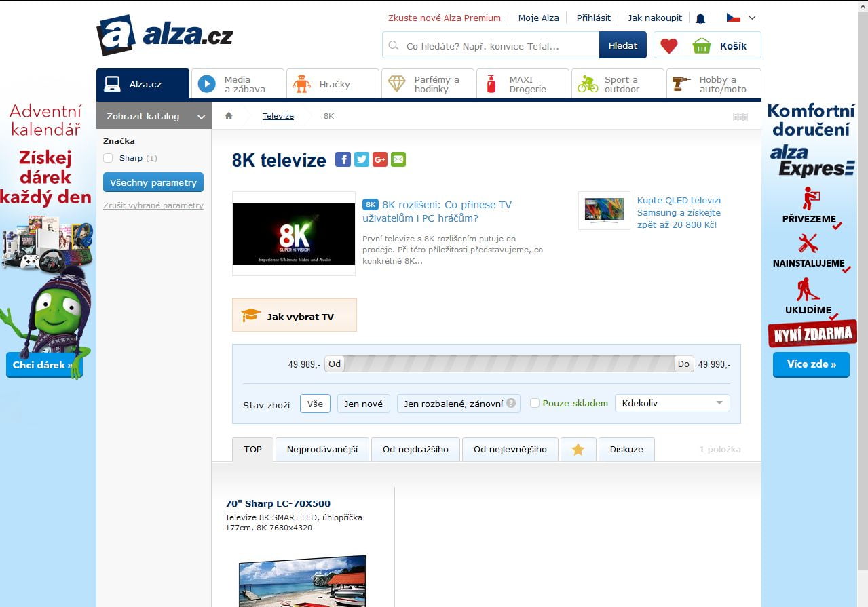The height and width of the screenshot is (607, 868).
Task: Open the language flag selector
Action: point(740,18)
